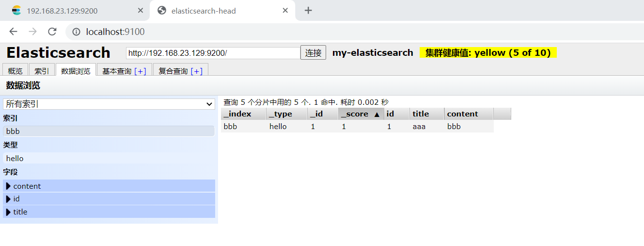
Task: Select the bbb index in the sidebar
Action: (x=109, y=131)
